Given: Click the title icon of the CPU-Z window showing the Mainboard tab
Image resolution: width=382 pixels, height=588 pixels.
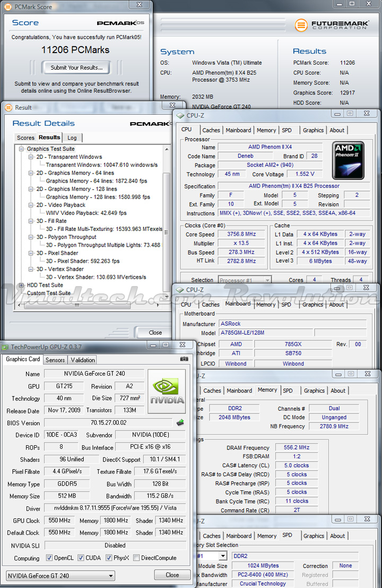Looking at the screenshot, I should click(x=180, y=290).
